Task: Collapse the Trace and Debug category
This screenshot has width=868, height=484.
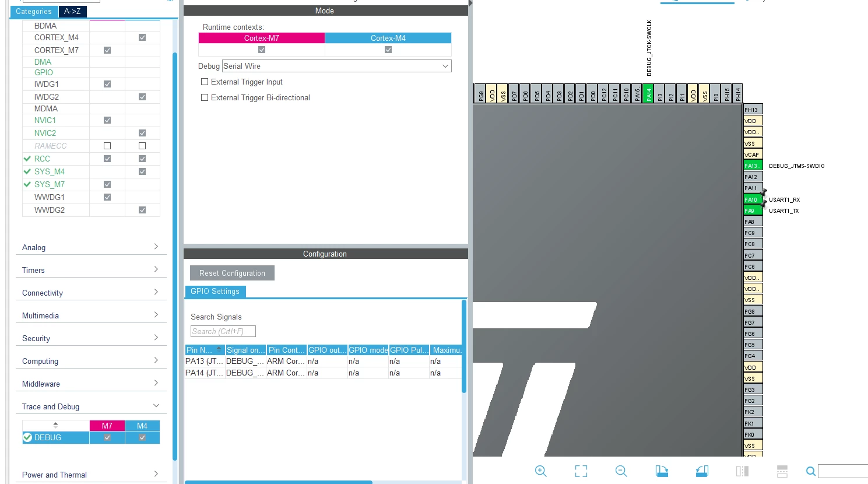Action: click(91, 406)
